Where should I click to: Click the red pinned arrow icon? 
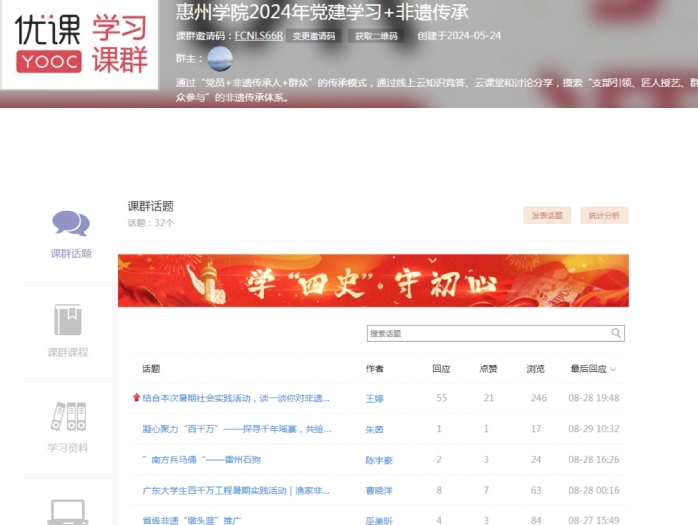coord(136,398)
